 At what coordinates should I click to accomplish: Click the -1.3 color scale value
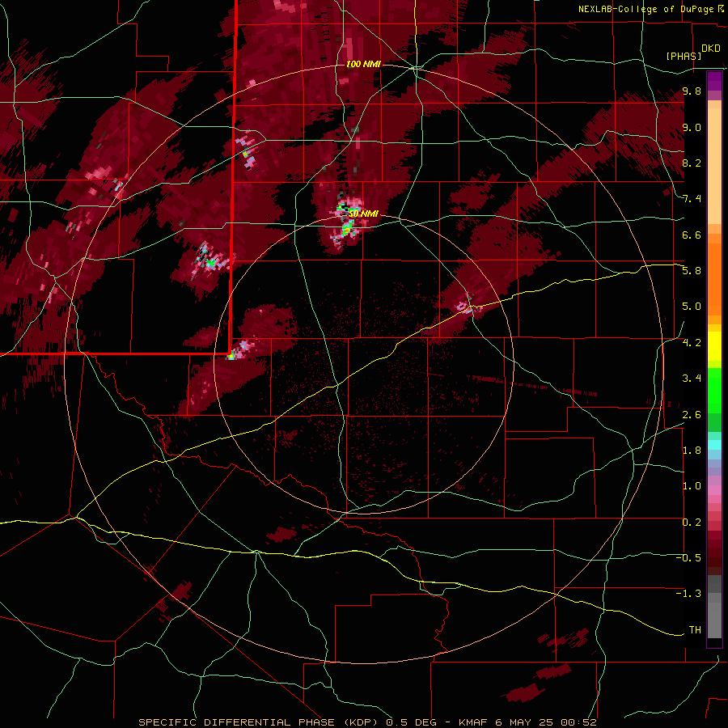[x=688, y=594]
